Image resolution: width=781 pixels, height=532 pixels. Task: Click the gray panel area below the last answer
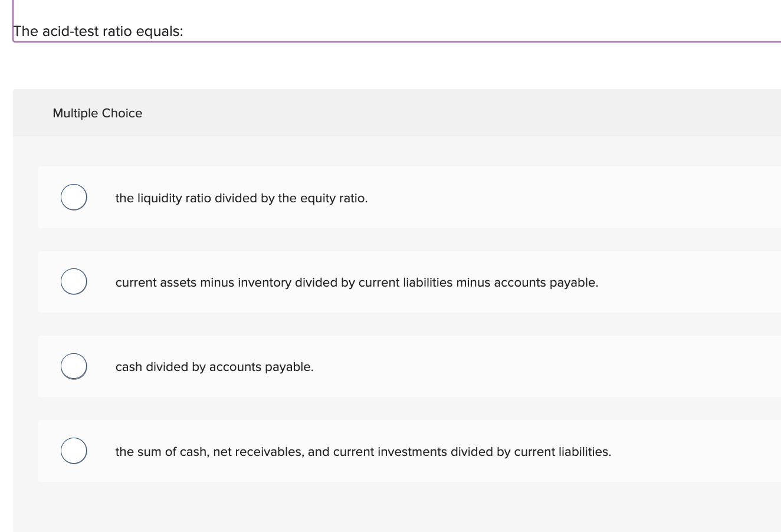click(x=395, y=507)
